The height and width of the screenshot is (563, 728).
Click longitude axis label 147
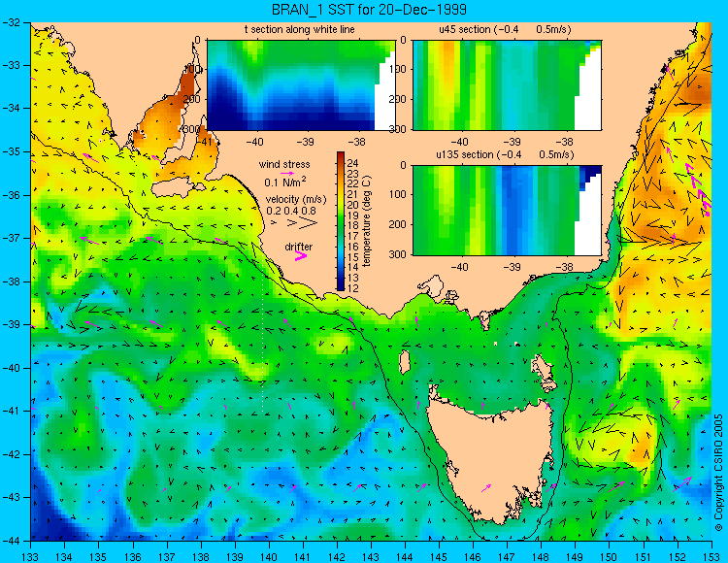point(507,557)
